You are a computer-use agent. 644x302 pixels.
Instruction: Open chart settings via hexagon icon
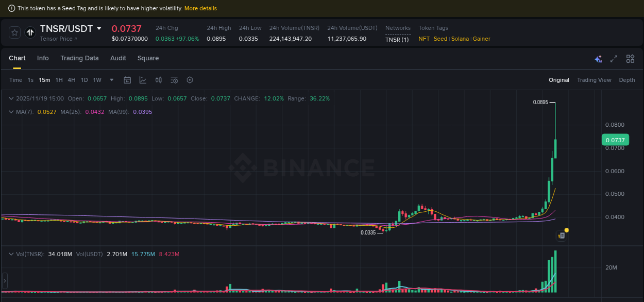click(190, 80)
